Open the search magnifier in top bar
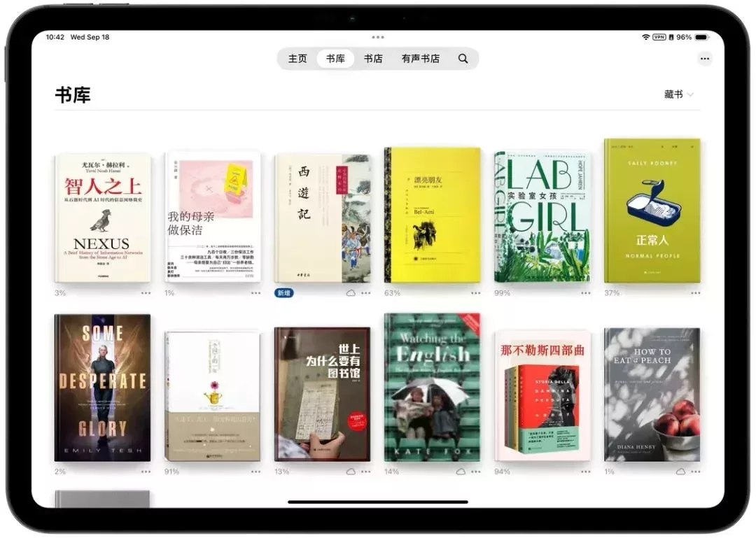The height and width of the screenshot is (538, 756). click(463, 59)
